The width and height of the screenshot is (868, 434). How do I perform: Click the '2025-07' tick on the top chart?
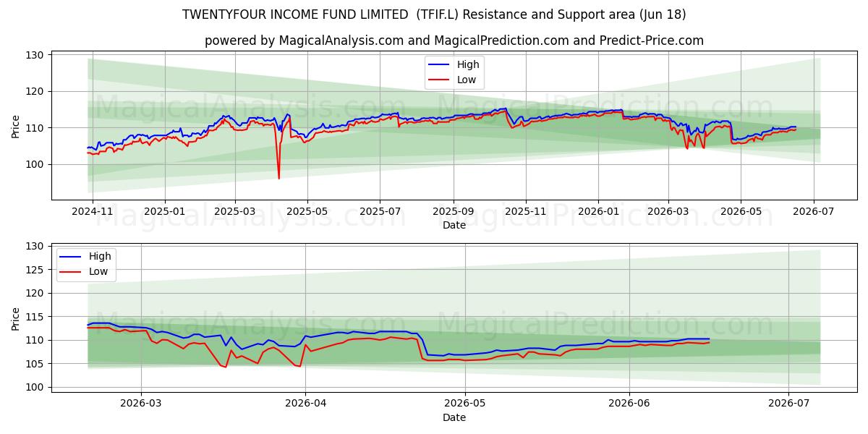pos(380,211)
